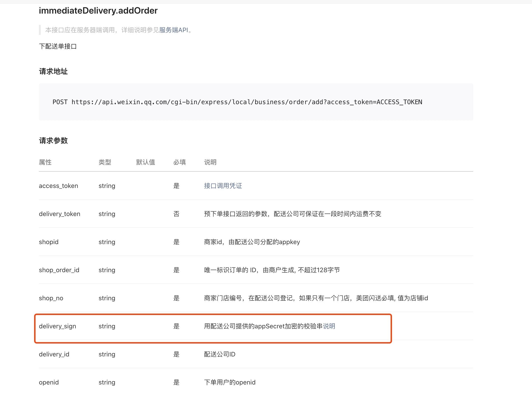The width and height of the screenshot is (532, 394).
Task: Click the immediateDelivery.addOrder page title
Action: coord(98,11)
